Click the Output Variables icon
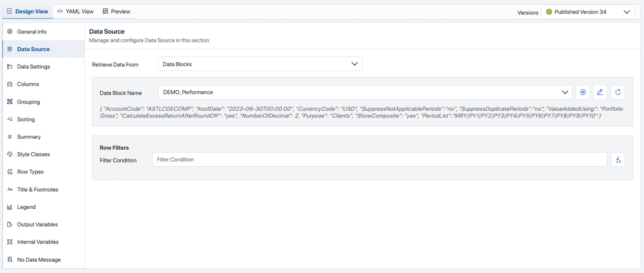The height and width of the screenshot is (273, 644). 10,224
